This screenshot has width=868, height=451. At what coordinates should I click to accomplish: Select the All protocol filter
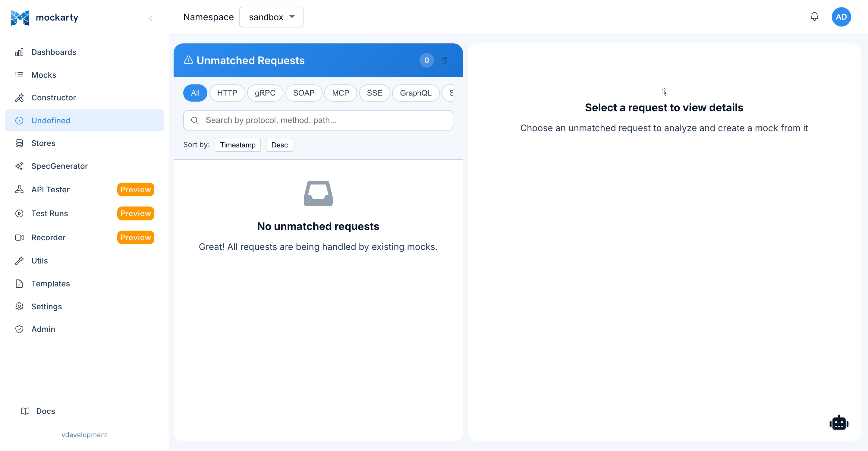click(x=195, y=93)
